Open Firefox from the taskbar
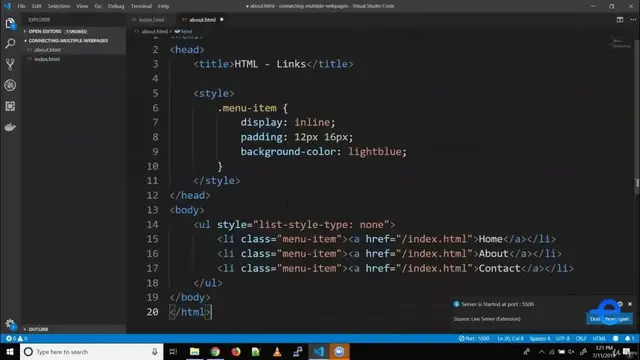 (x=236, y=351)
